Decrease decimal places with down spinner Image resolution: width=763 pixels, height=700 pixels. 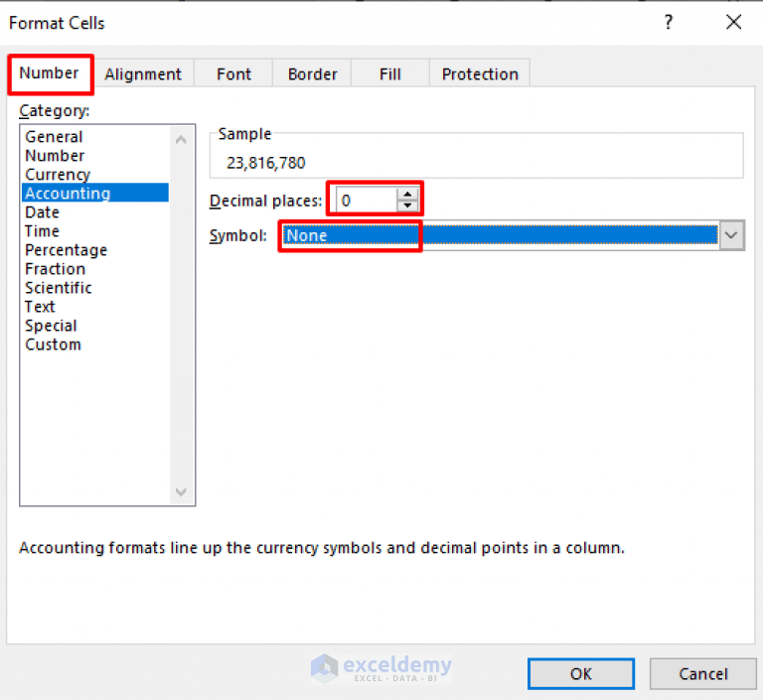click(x=407, y=207)
